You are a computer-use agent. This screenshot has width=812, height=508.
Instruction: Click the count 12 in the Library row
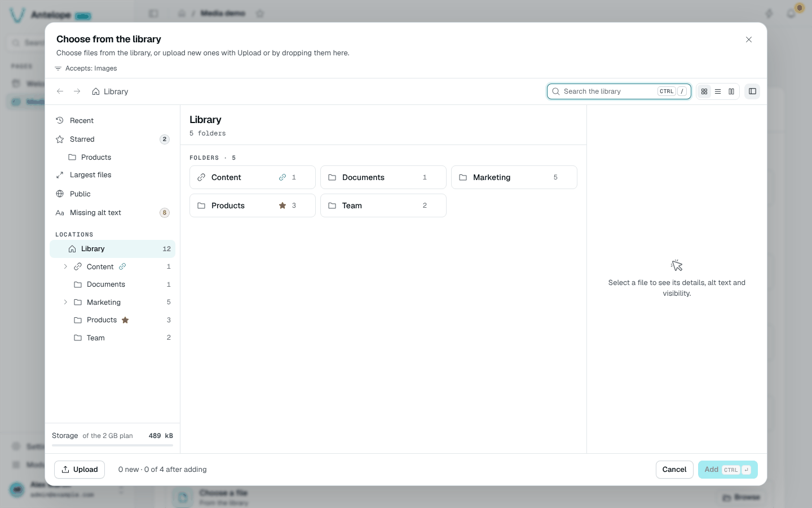[x=166, y=249]
